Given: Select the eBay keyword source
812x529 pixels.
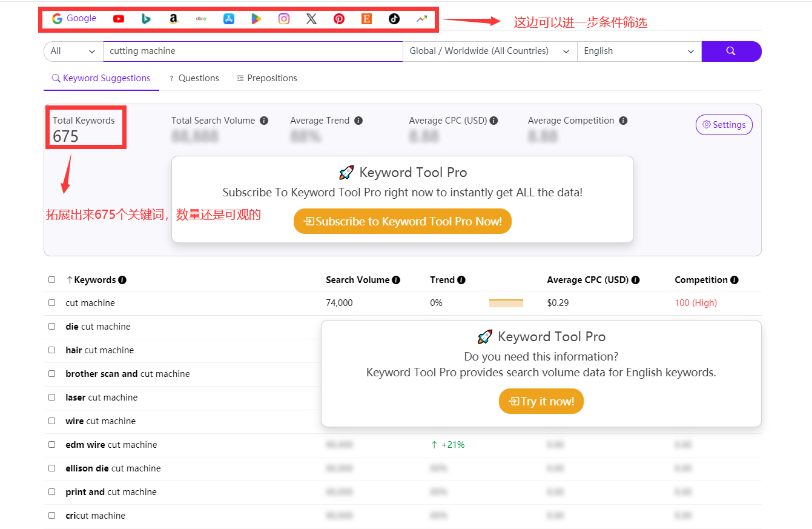Looking at the screenshot, I should [201, 19].
